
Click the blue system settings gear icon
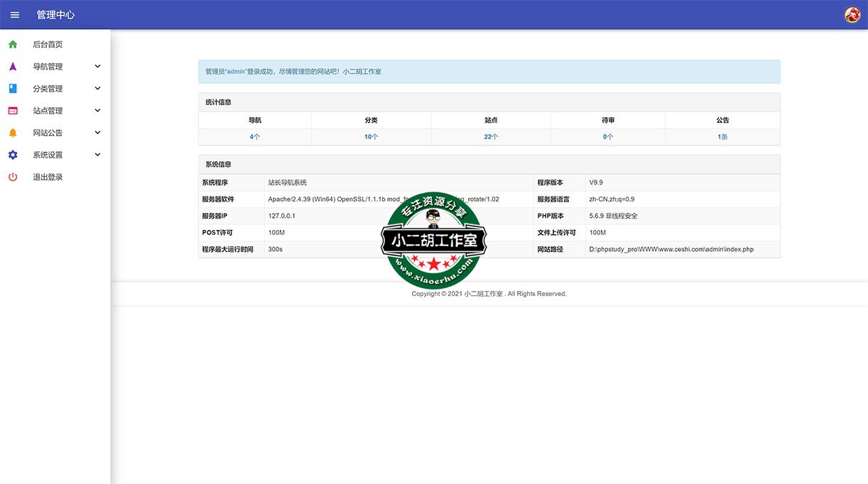13,155
